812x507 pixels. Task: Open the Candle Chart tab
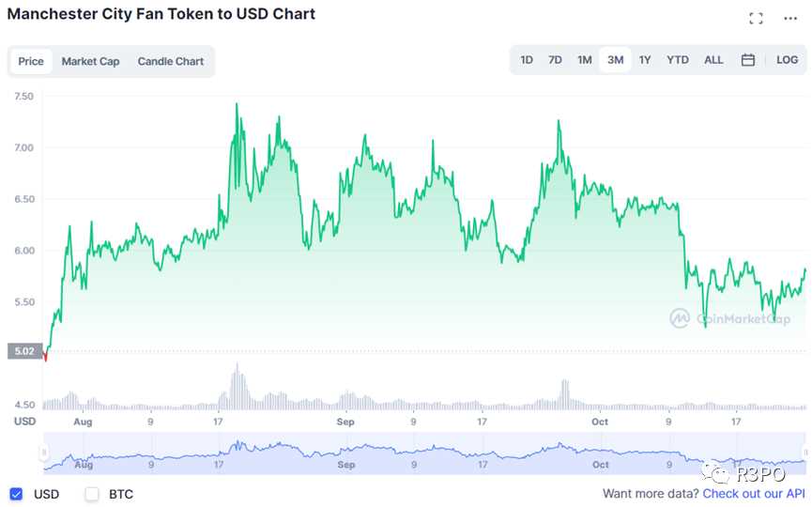171,62
